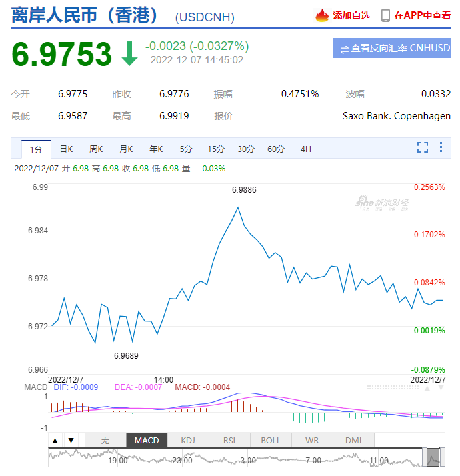The width and height of the screenshot is (460, 476).
Task: Click the swap arrows icon on CNHUSD button
Action: 344,49
